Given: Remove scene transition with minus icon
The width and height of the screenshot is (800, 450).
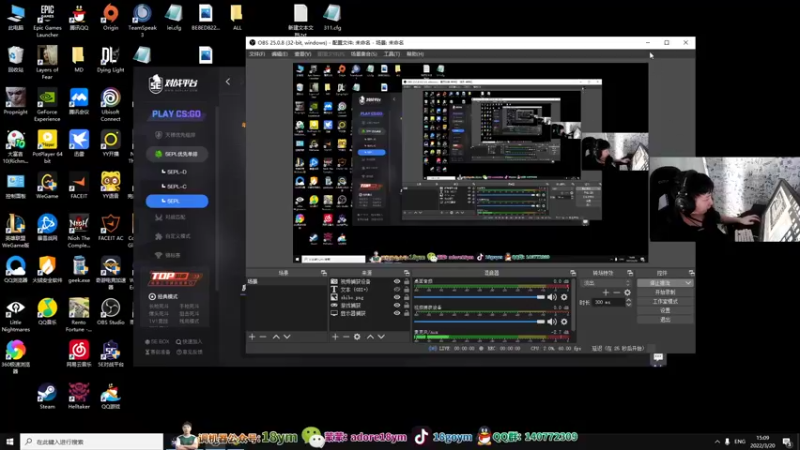Looking at the screenshot, I should 616,292.
